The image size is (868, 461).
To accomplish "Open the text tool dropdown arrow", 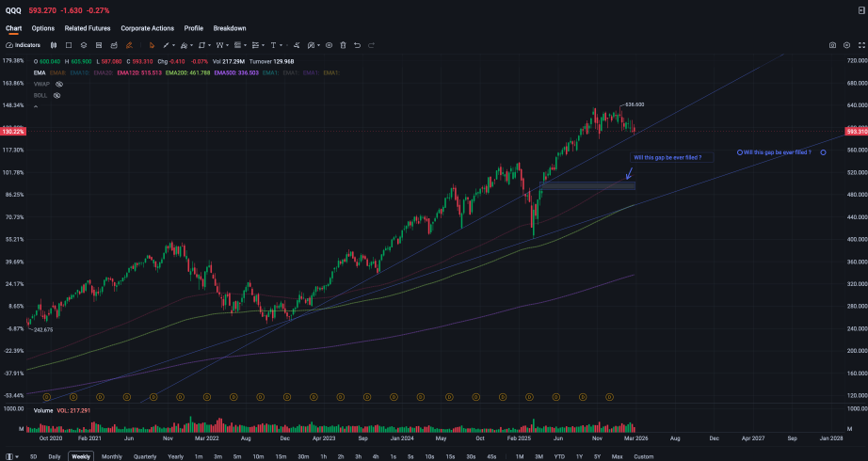I will [281, 45].
